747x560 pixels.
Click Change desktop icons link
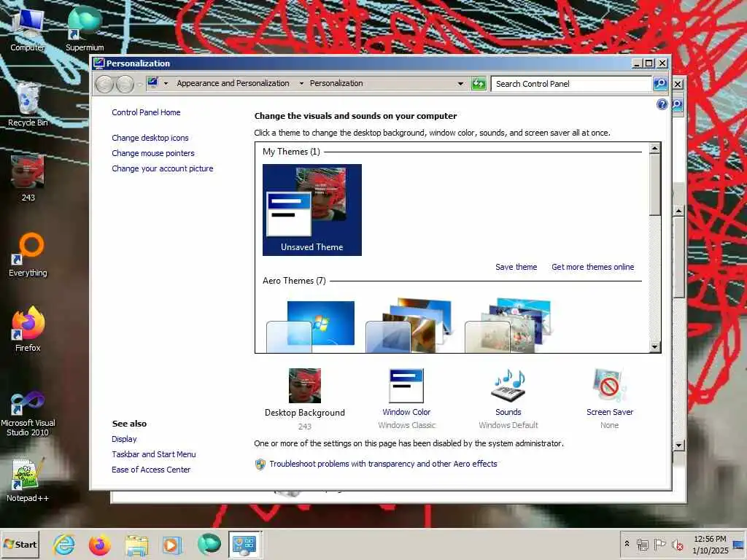150,138
